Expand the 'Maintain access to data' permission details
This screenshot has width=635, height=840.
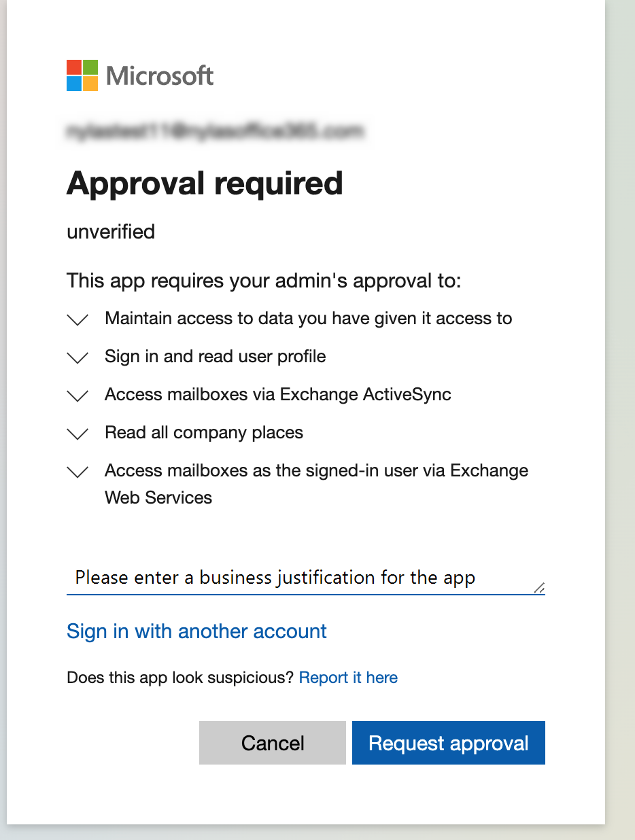[x=77, y=319]
